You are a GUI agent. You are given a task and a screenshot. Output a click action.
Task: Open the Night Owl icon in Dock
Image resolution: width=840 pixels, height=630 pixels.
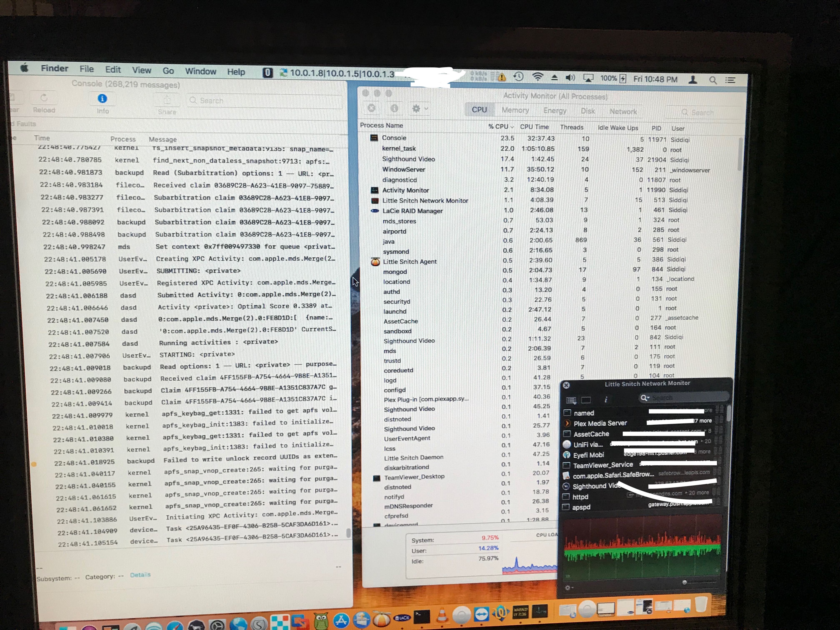pyautogui.click(x=321, y=621)
